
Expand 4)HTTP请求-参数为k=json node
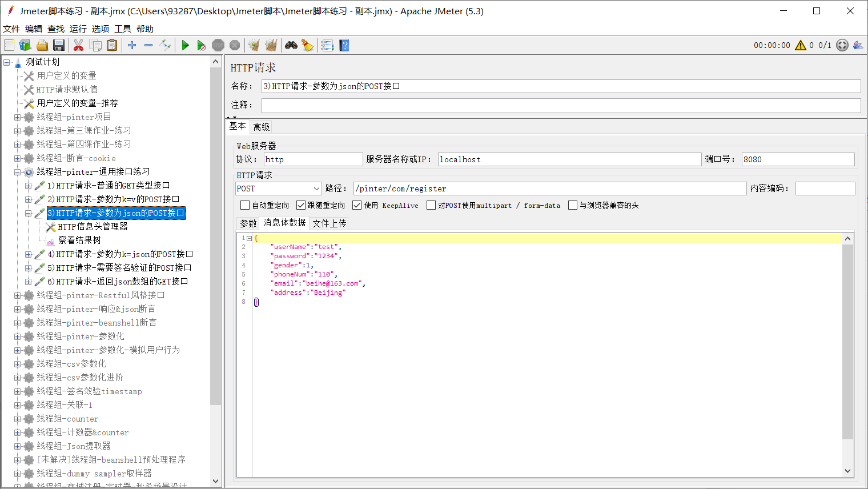click(29, 254)
